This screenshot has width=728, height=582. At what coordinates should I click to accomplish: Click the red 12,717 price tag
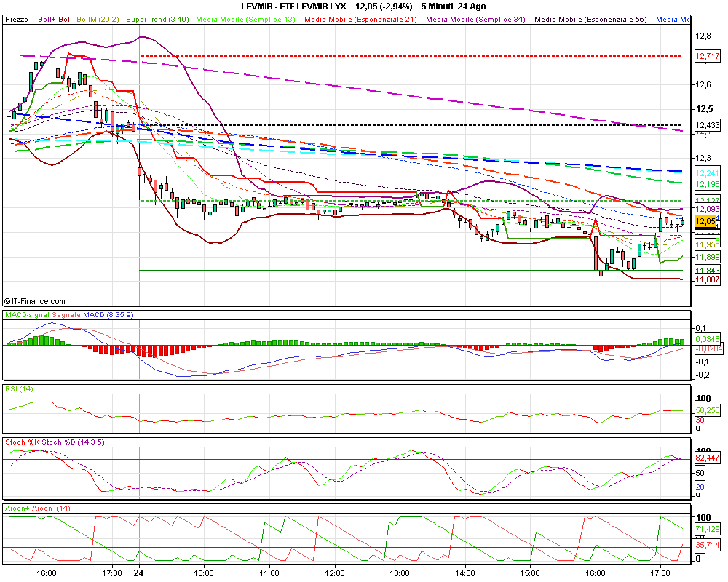coord(708,56)
